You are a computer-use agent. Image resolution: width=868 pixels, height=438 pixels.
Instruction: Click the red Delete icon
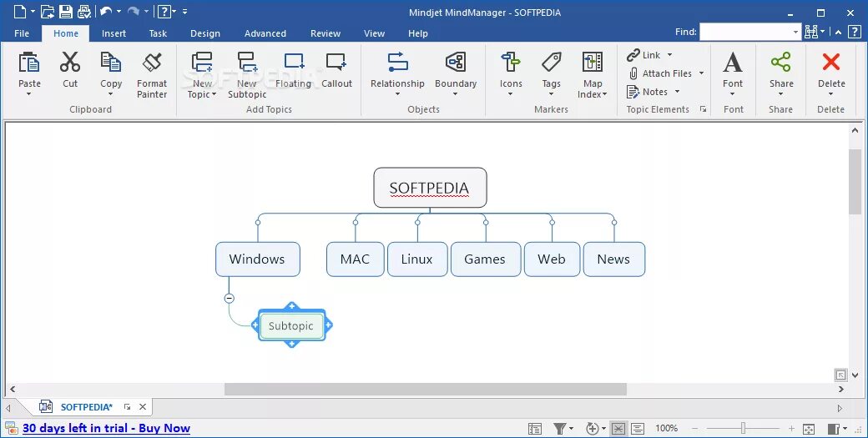coord(831,63)
